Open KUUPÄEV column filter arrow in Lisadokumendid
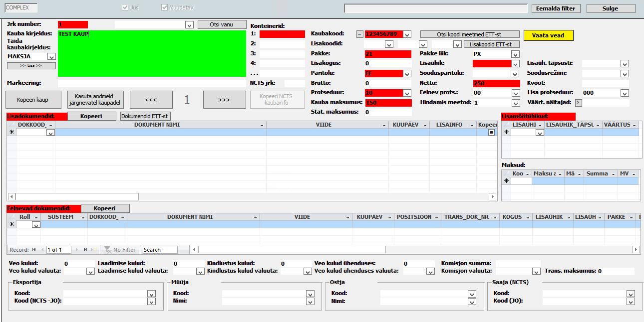This screenshot has width=644, height=322. click(426, 125)
